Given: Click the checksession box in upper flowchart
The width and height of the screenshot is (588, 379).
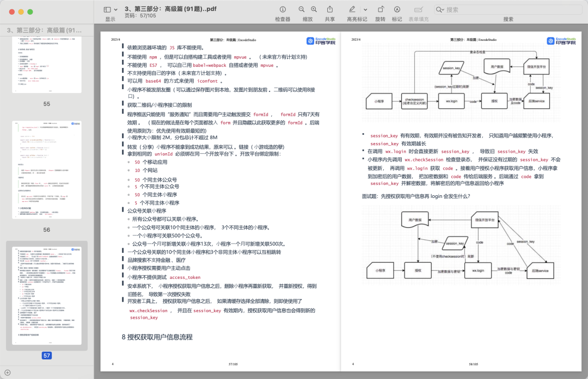Looking at the screenshot, I should 414,101.
